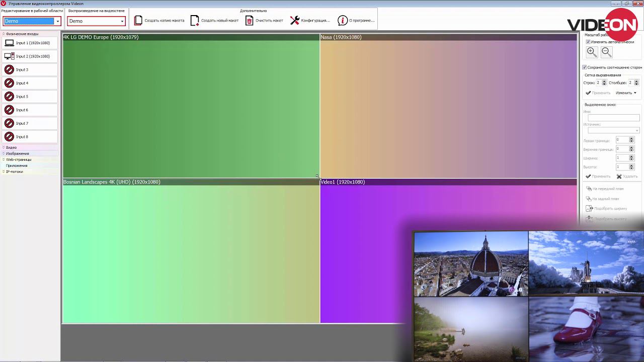Click the Input 3 label
Viewport: 644px width, 362px height.
[22, 70]
